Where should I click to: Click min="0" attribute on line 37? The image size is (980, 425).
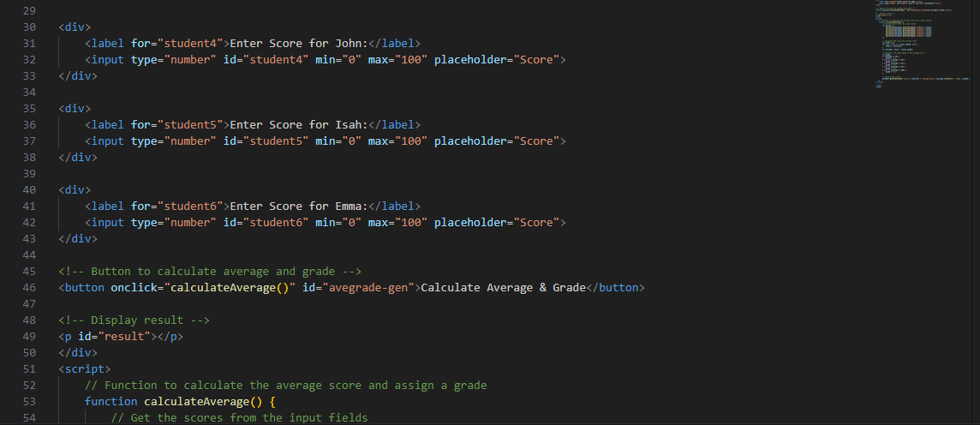tap(338, 141)
